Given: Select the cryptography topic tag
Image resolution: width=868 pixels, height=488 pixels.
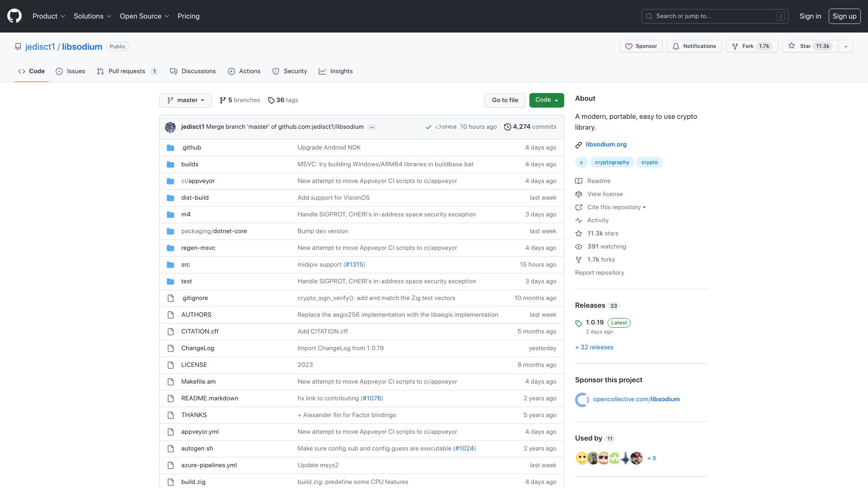Looking at the screenshot, I should pyautogui.click(x=612, y=163).
